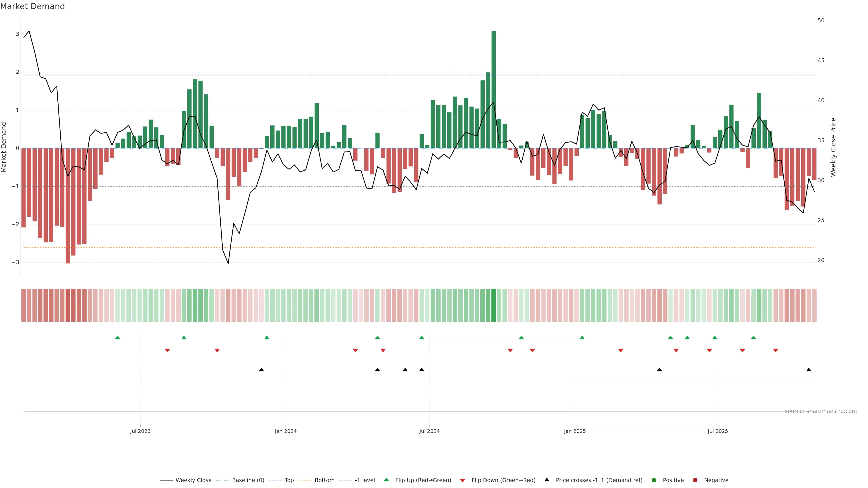
Task: Click the rightmost black price-cross triangle marker
Action: pyautogui.click(x=809, y=370)
